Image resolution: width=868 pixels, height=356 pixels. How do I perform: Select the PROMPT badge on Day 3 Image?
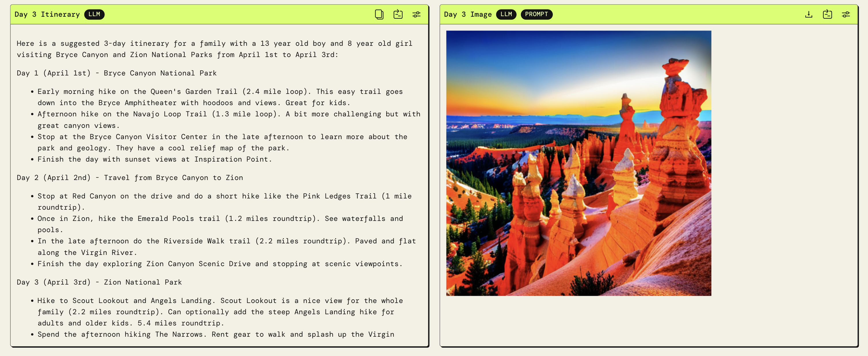(536, 14)
